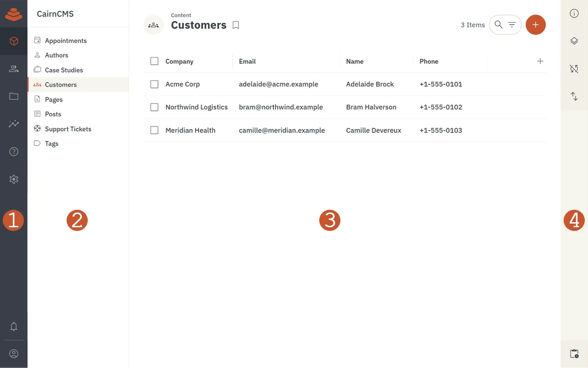
Task: Open the import/export arrows icon
Action: 574,97
